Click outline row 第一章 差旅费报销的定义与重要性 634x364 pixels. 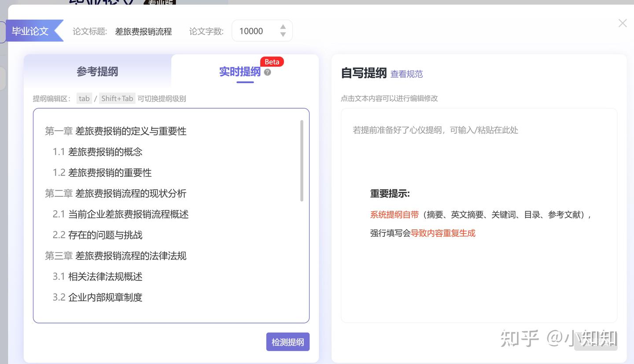tap(116, 131)
